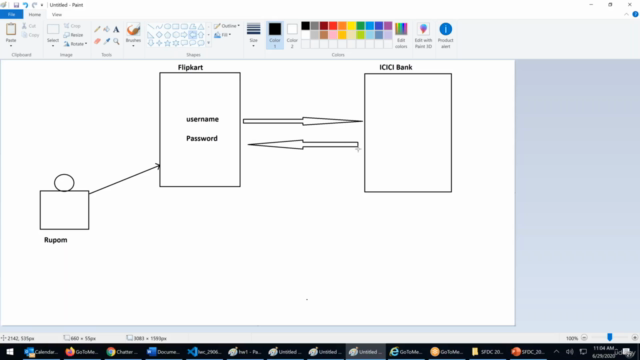Click the Save icon in quick access toolbar
This screenshot has width=640, height=360.
click(x=16, y=5)
